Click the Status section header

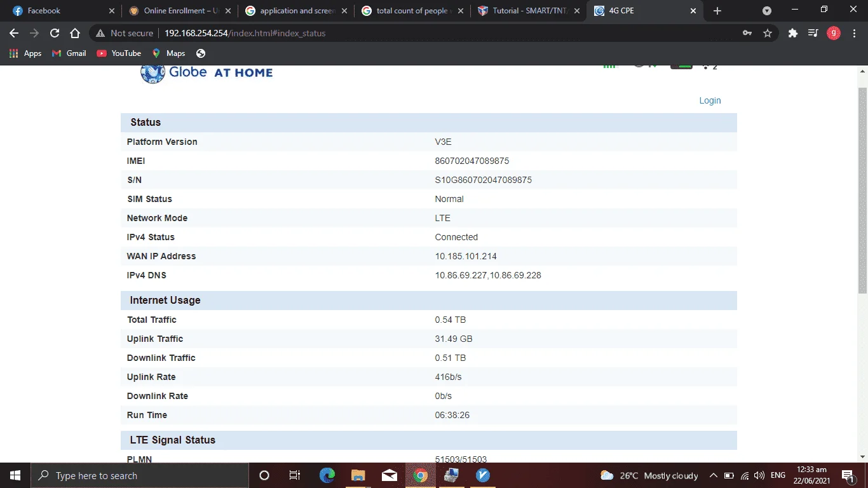429,123
